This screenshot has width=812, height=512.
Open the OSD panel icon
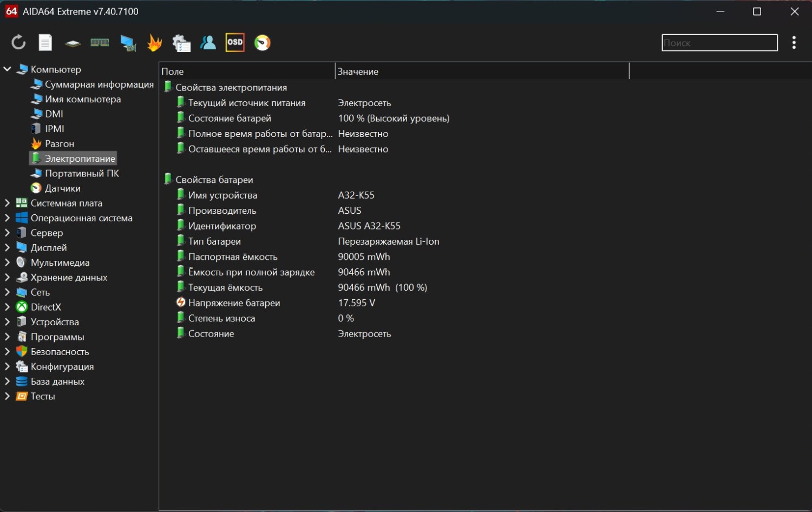coord(235,42)
